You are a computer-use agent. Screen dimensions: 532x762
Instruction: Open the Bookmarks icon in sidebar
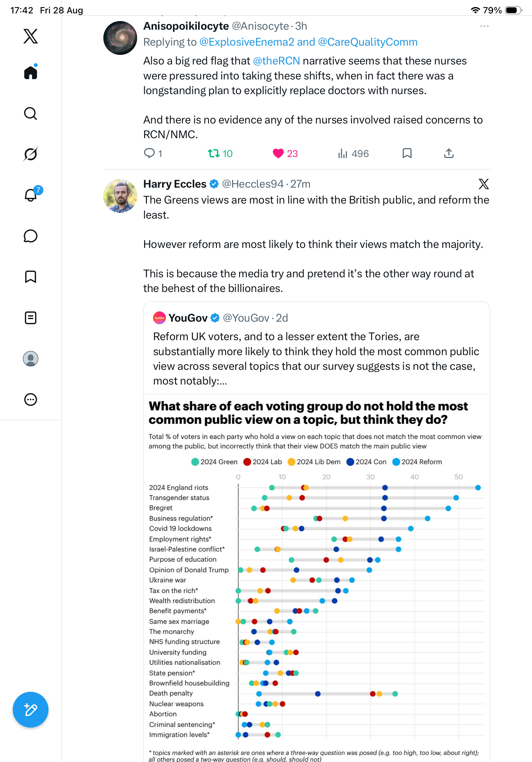tap(31, 277)
